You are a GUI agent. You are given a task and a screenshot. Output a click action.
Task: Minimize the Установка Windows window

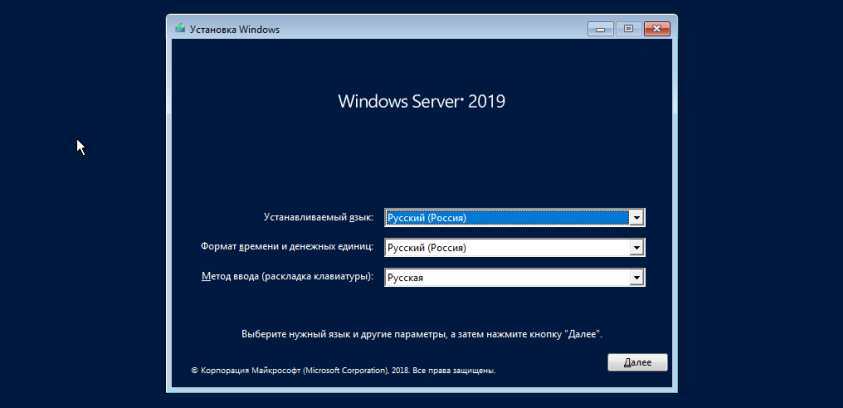[600, 29]
